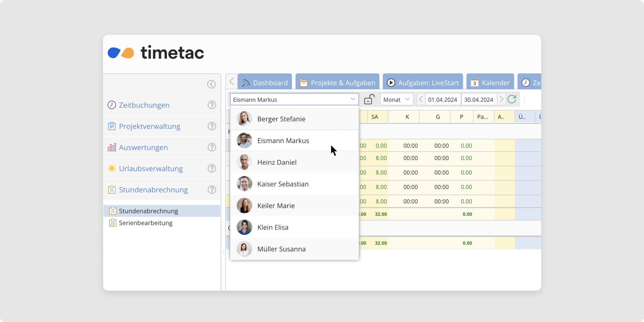Click the Projektverwaltung clipboard icon

pyautogui.click(x=112, y=126)
